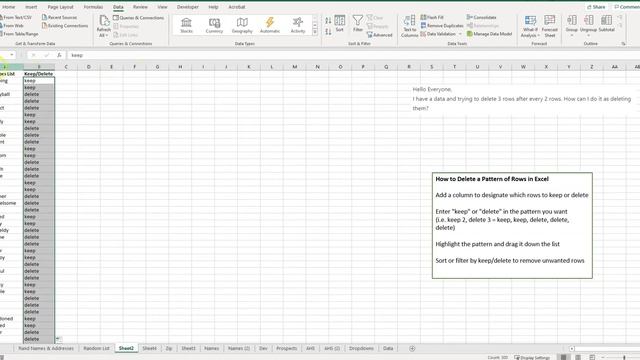Create a Forecast Sheet

549,26
